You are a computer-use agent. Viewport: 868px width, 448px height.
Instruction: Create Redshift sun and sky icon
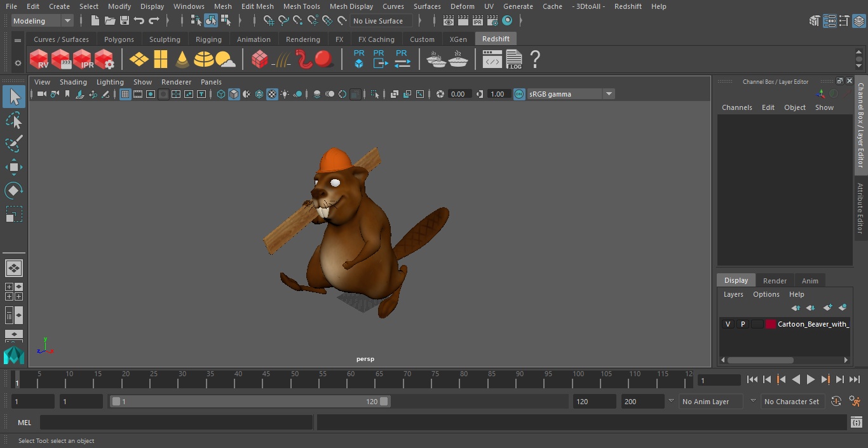tap(225, 60)
